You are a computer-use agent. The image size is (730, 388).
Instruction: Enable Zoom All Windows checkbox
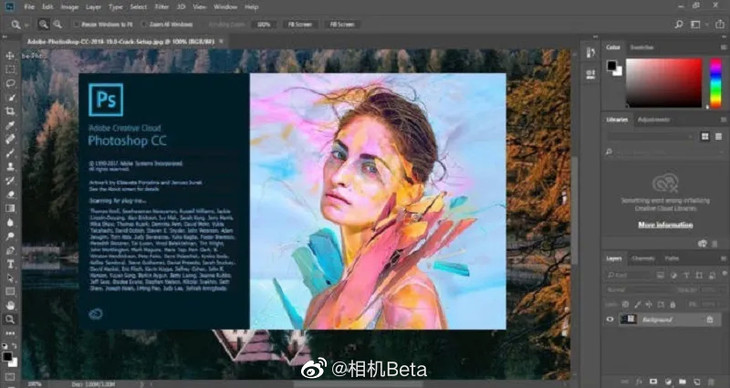tap(145, 24)
